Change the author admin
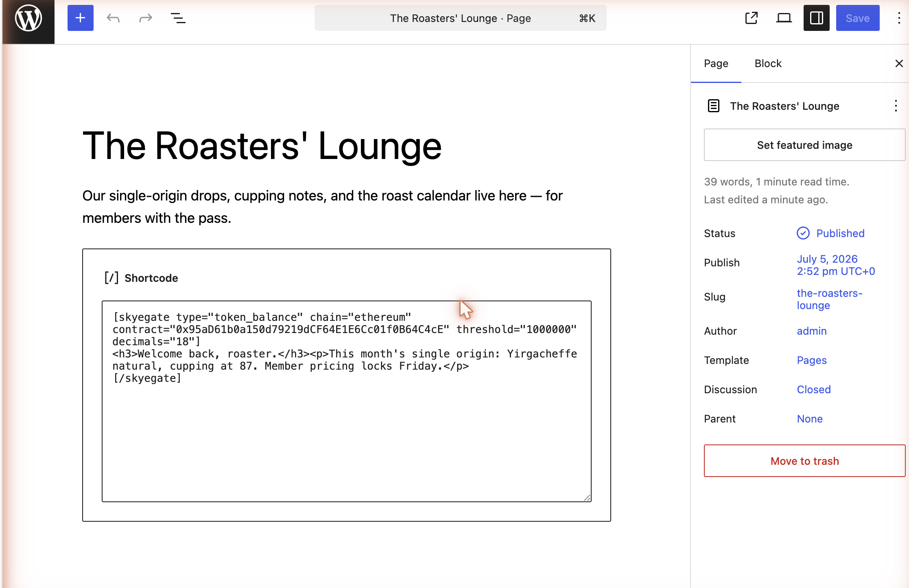 (811, 331)
